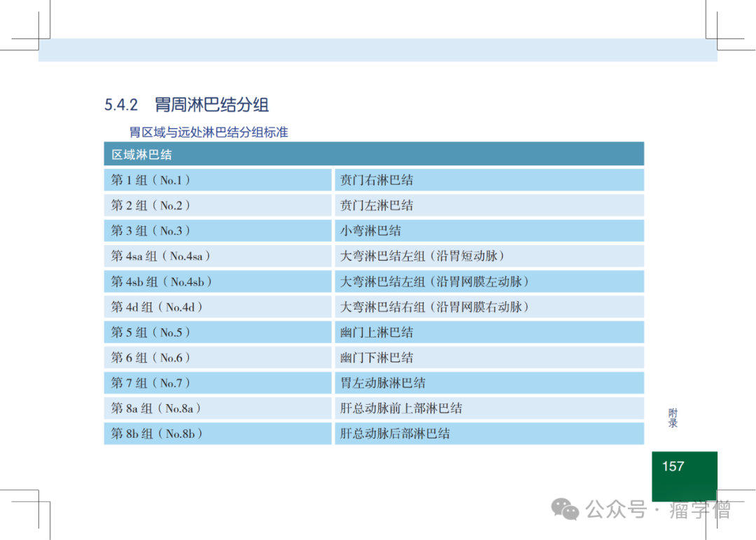
Task: Click the page number "157"
Action: tap(673, 466)
